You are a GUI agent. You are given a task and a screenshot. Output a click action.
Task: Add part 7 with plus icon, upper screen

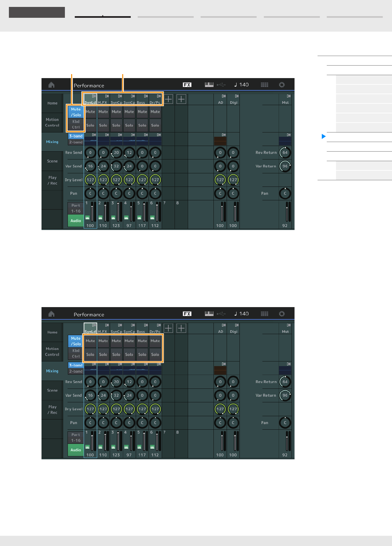(168, 99)
